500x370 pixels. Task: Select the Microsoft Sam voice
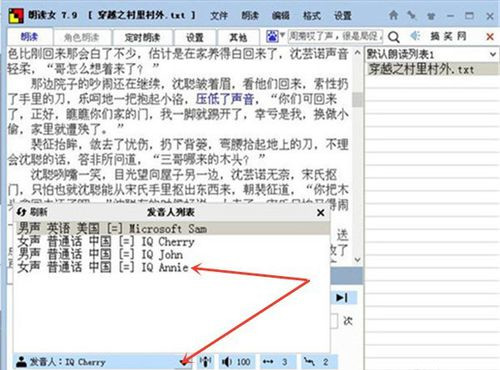coord(173,228)
